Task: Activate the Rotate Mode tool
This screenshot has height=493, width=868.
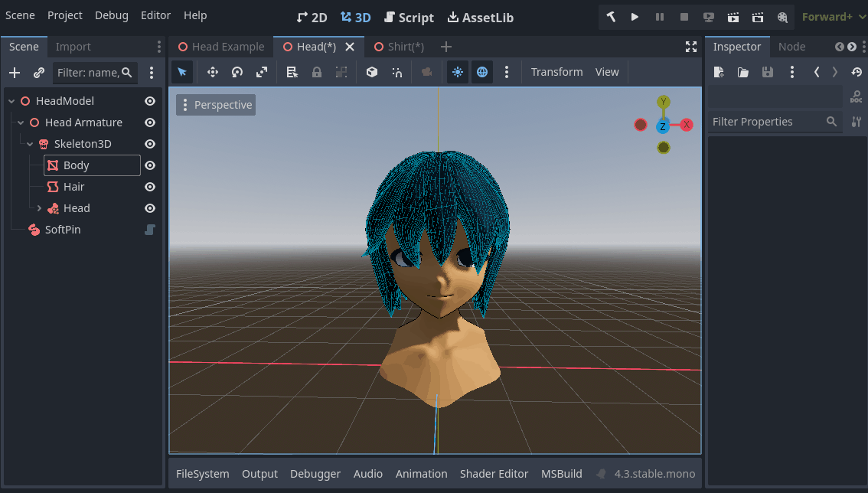Action: click(237, 72)
